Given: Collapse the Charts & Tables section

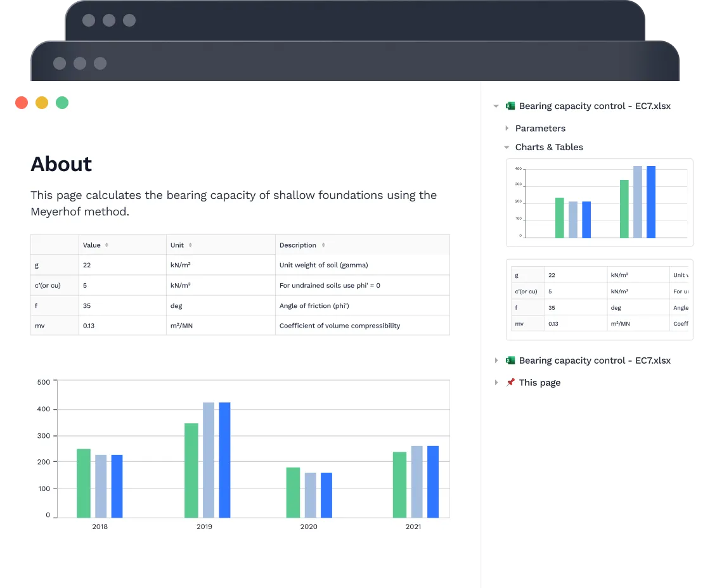Looking at the screenshot, I should tap(507, 147).
